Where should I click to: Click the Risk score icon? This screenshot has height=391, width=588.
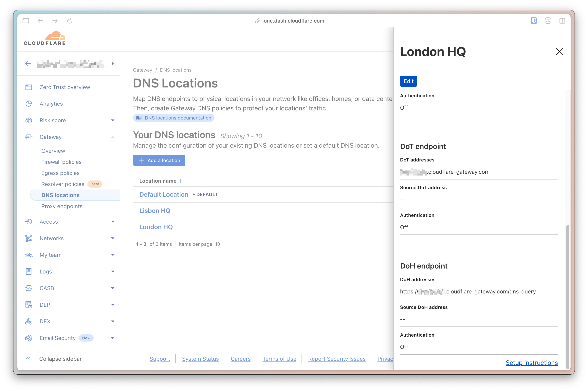coord(29,121)
